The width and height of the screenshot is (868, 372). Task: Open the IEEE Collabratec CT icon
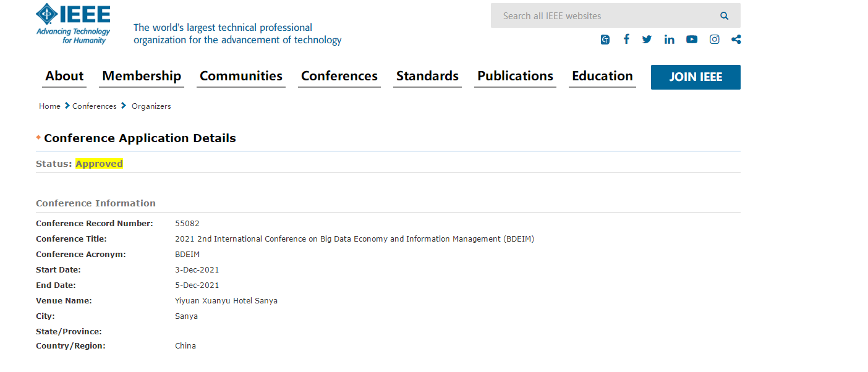(605, 40)
